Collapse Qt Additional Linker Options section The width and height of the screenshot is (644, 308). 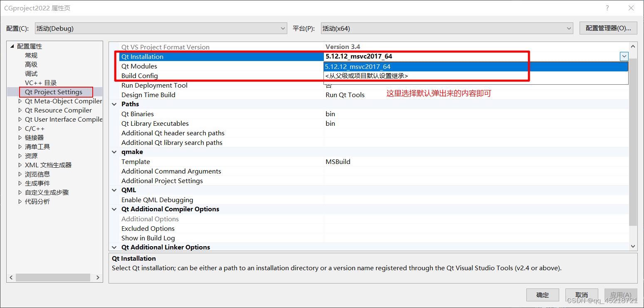pos(114,247)
